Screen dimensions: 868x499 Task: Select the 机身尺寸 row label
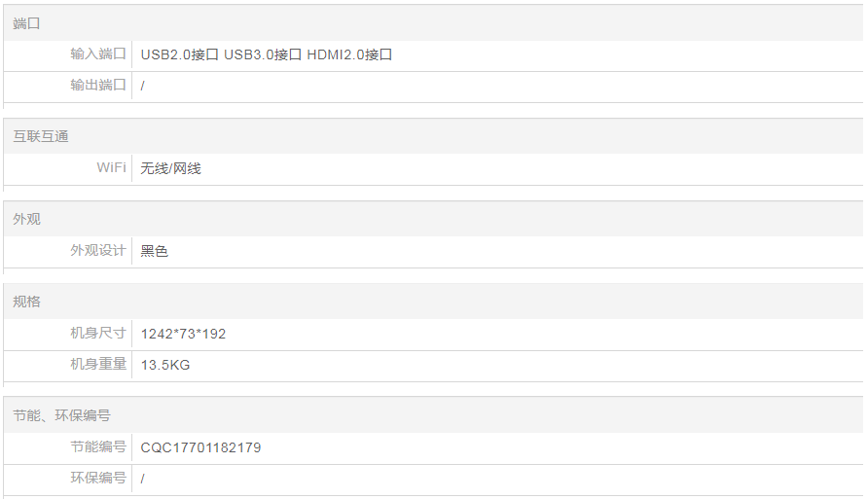(x=98, y=334)
